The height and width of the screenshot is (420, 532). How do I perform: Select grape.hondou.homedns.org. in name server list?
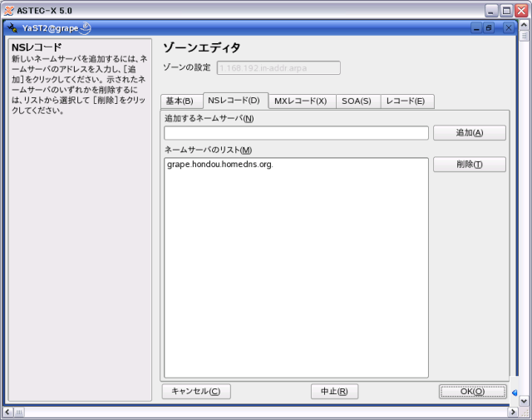(219, 165)
